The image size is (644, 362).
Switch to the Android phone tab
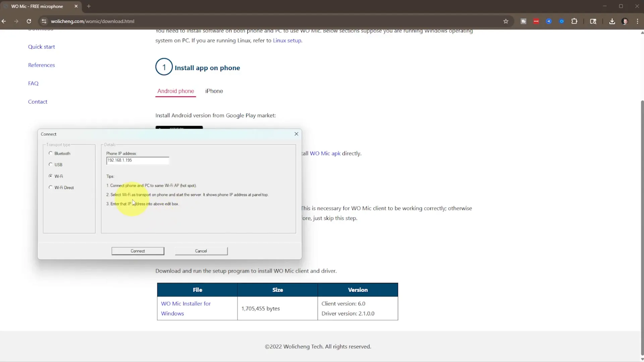[x=176, y=91]
